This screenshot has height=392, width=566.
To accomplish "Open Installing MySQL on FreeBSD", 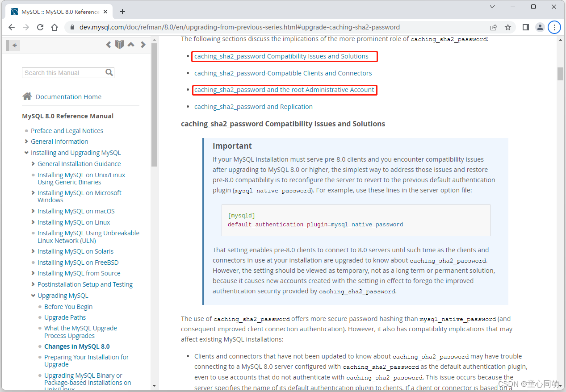I will [x=78, y=263].
